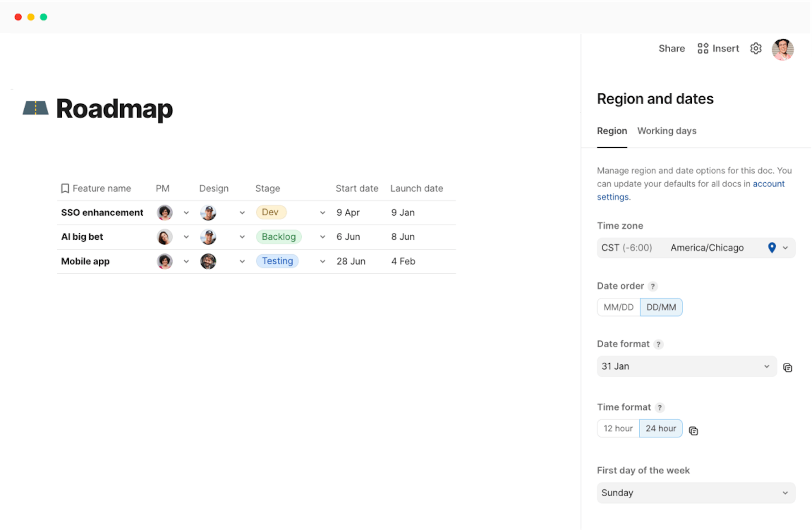Switch to the Working days tab
Screen dimensions: 812x530
[x=667, y=131]
